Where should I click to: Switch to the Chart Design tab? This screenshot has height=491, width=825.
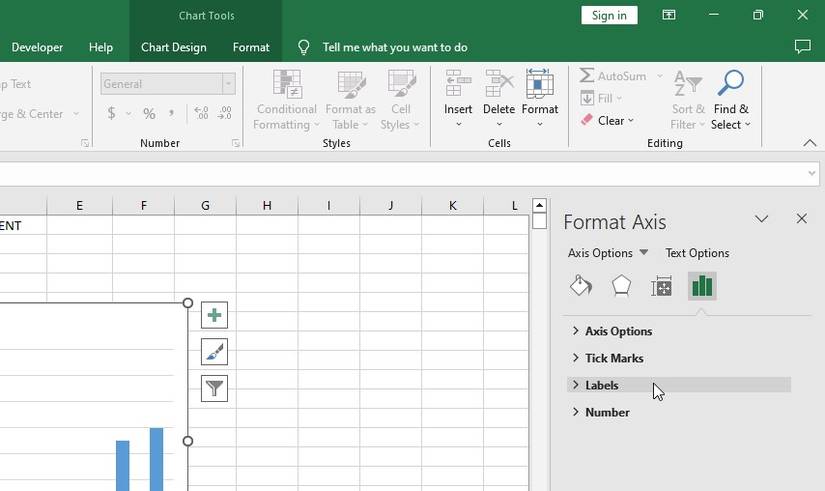[174, 47]
